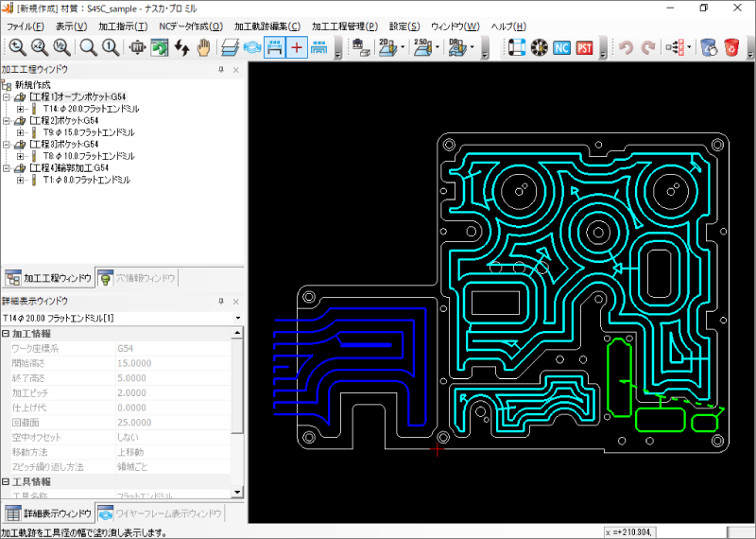The image size is (756, 539).
Task: Open the 設定(S) menu
Action: pyautogui.click(x=404, y=26)
